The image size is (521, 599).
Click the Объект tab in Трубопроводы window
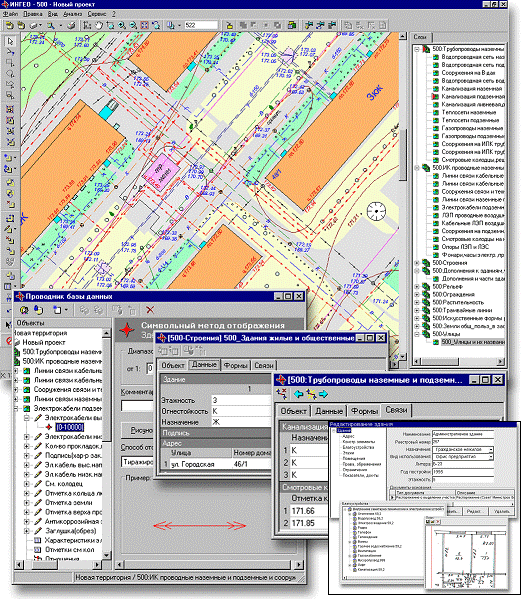coord(293,411)
